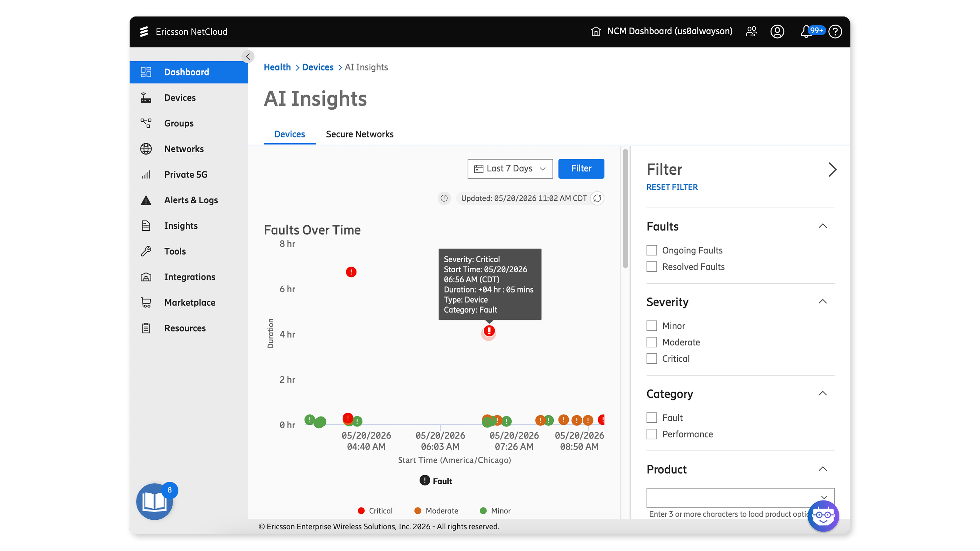The height and width of the screenshot is (551, 980).
Task: Open the Product combo box
Action: (740, 497)
